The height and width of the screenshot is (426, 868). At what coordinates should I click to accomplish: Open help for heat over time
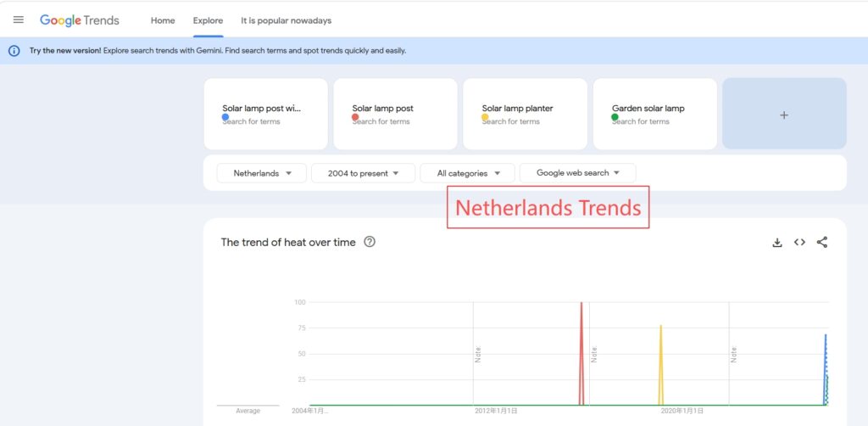coord(370,242)
